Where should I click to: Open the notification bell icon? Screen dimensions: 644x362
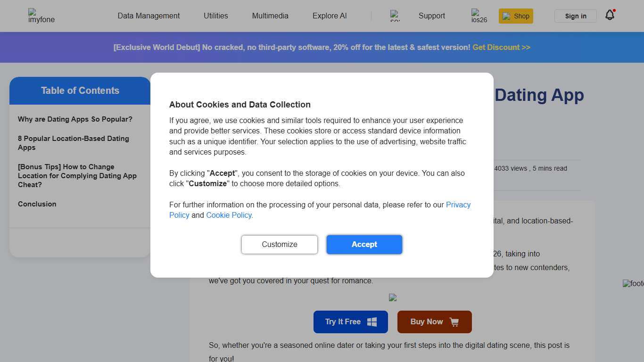pyautogui.click(x=610, y=15)
